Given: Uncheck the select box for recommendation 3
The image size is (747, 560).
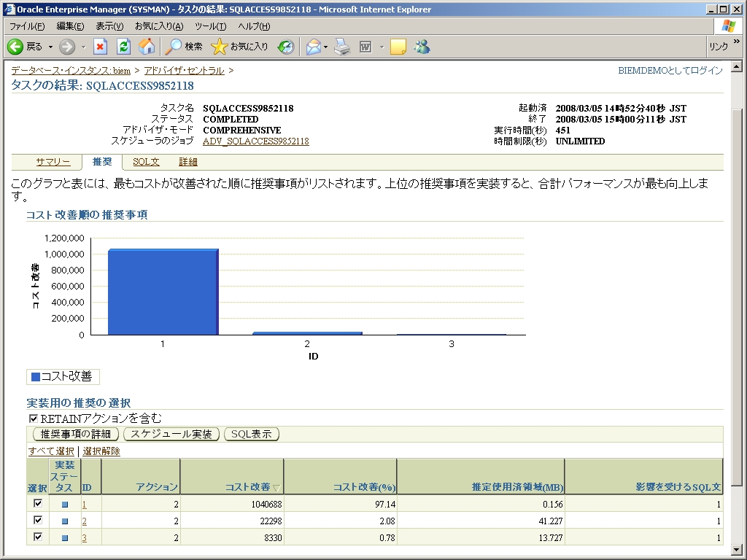Looking at the screenshot, I should (x=38, y=537).
